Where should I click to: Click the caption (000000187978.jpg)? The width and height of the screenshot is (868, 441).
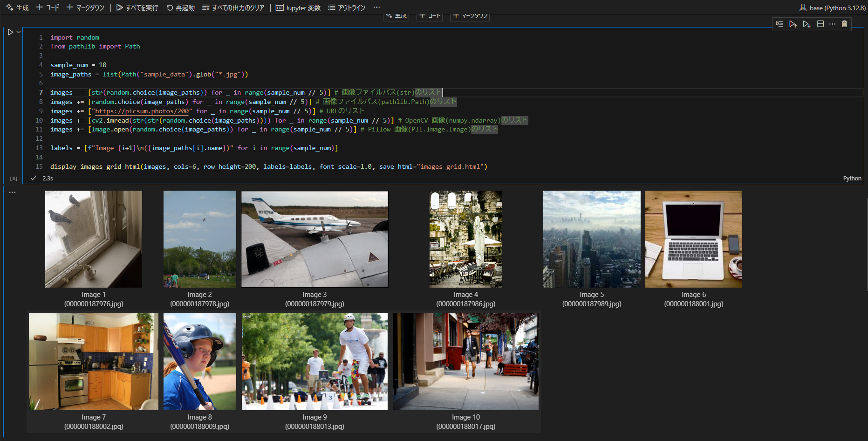(x=200, y=304)
